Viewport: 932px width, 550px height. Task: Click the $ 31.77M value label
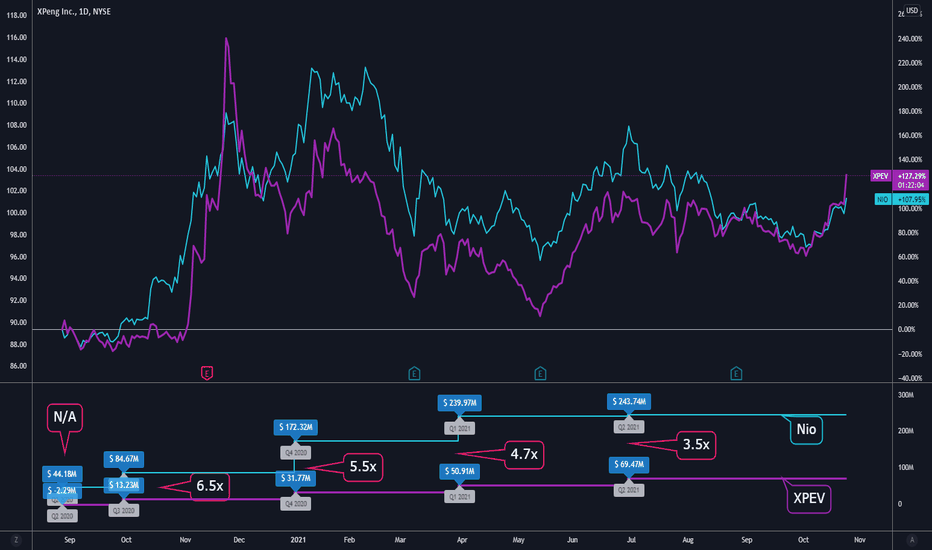click(295, 478)
